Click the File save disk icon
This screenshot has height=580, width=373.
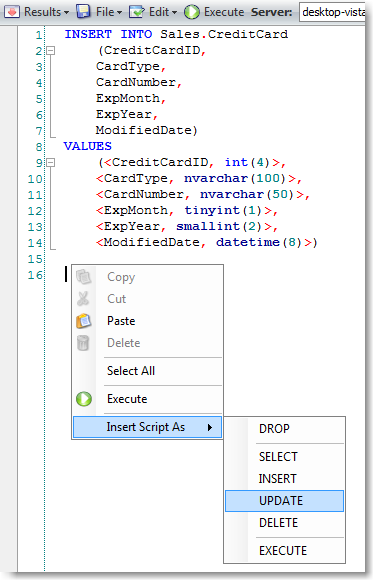coord(83,12)
